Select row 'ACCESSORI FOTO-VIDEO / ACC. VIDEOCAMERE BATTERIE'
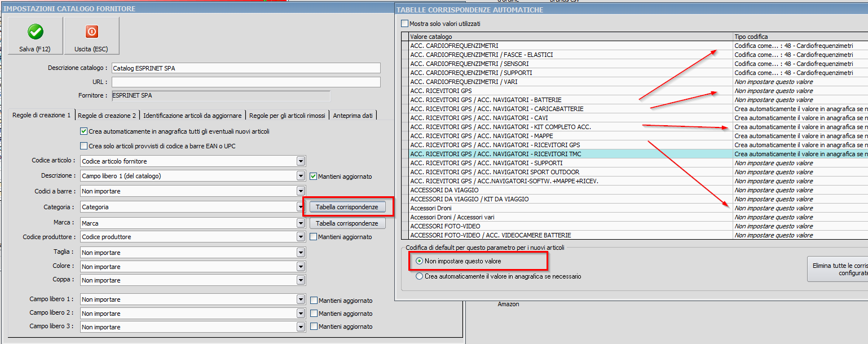 634,235
